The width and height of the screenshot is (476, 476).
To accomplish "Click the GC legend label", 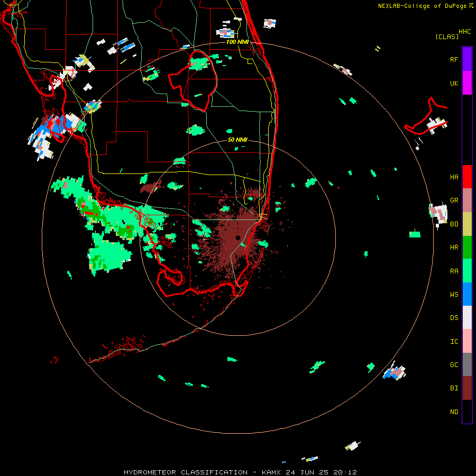I will tap(454, 364).
